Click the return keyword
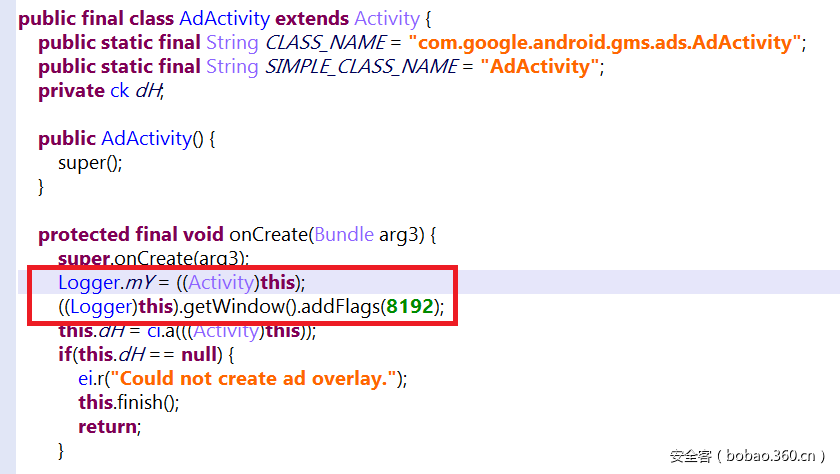This screenshot has height=474, width=840. (x=109, y=427)
